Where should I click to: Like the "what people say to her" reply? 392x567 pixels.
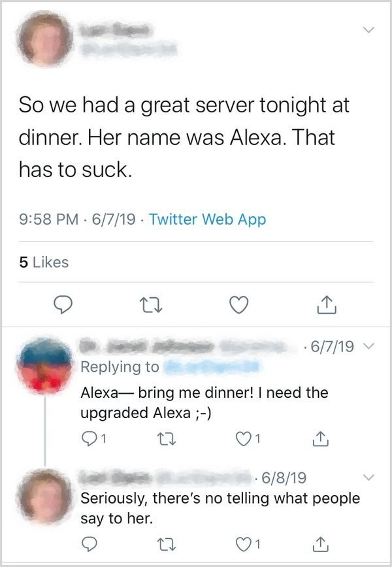[x=245, y=543]
